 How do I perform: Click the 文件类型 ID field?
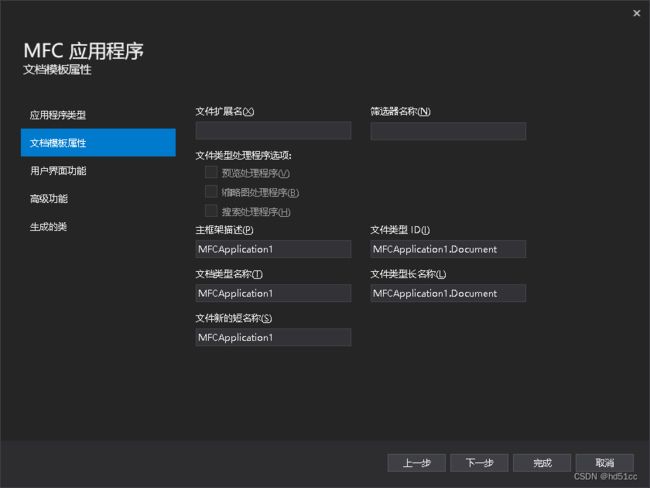448,249
